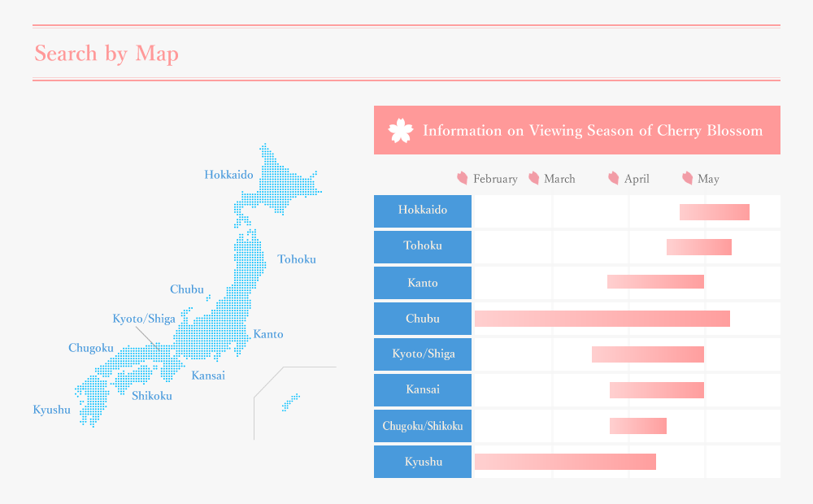
Task: Select the Chugoku/Shikoku row button
Action: click(423, 426)
